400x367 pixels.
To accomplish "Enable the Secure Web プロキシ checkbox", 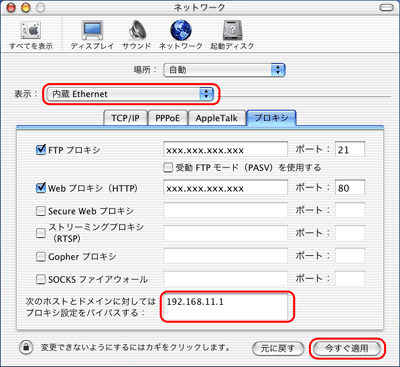I will click(41, 211).
